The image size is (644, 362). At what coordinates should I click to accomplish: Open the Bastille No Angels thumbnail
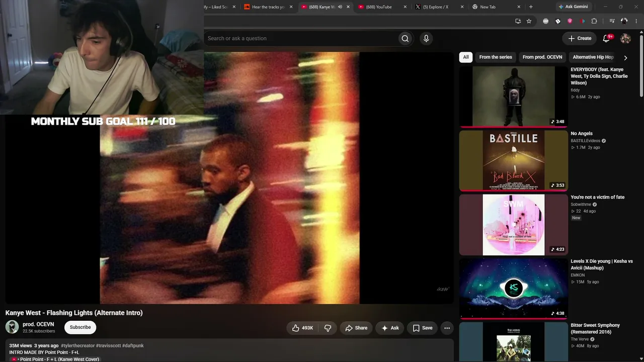click(x=513, y=160)
